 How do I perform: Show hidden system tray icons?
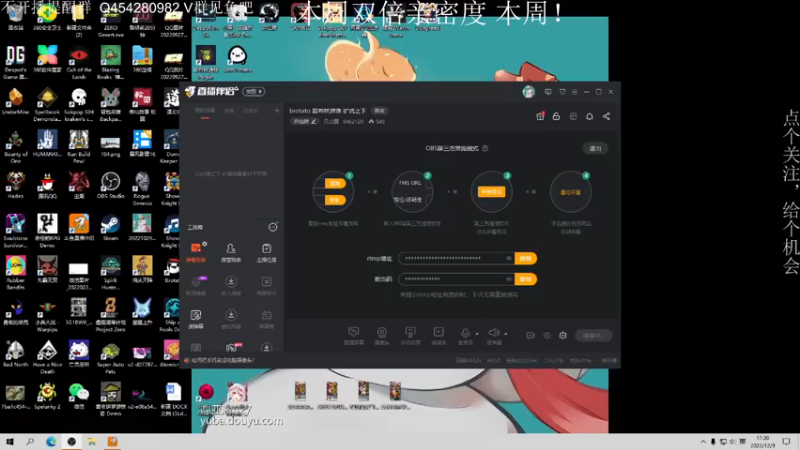tap(703, 441)
